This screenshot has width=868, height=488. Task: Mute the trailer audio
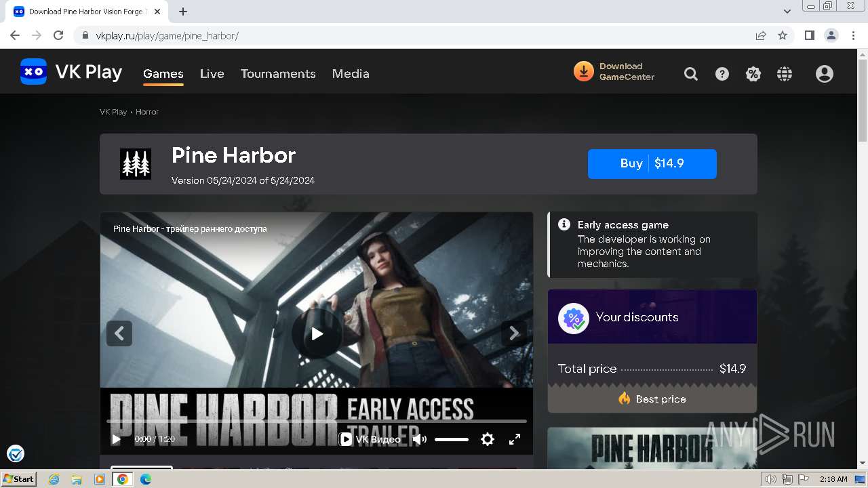coord(420,439)
